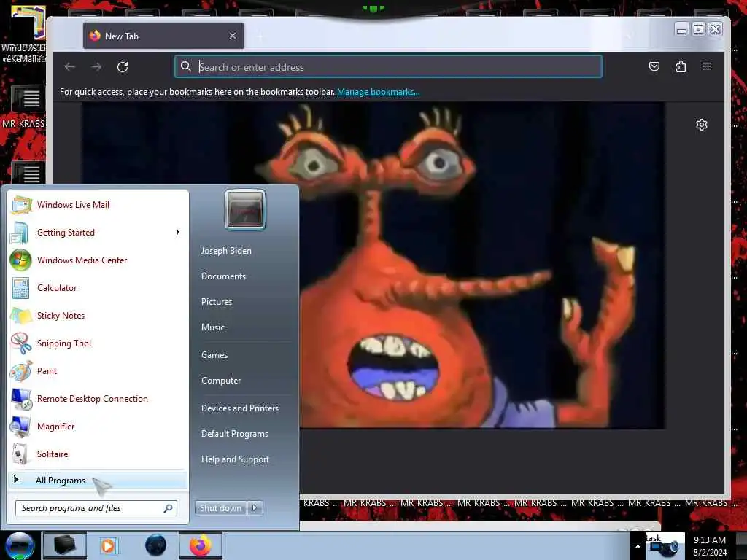Open Manage bookmarks link
The width and height of the screenshot is (747, 560).
[379, 92]
